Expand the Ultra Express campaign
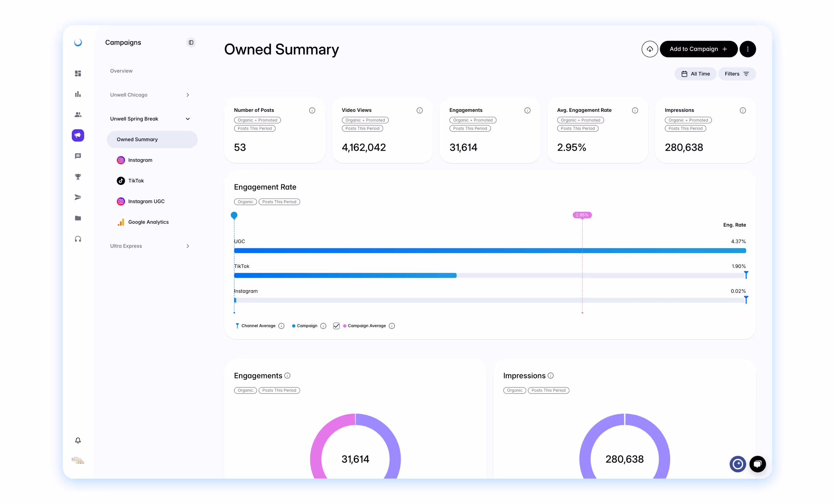Image resolution: width=835 pixels, height=504 pixels. pyautogui.click(x=187, y=246)
